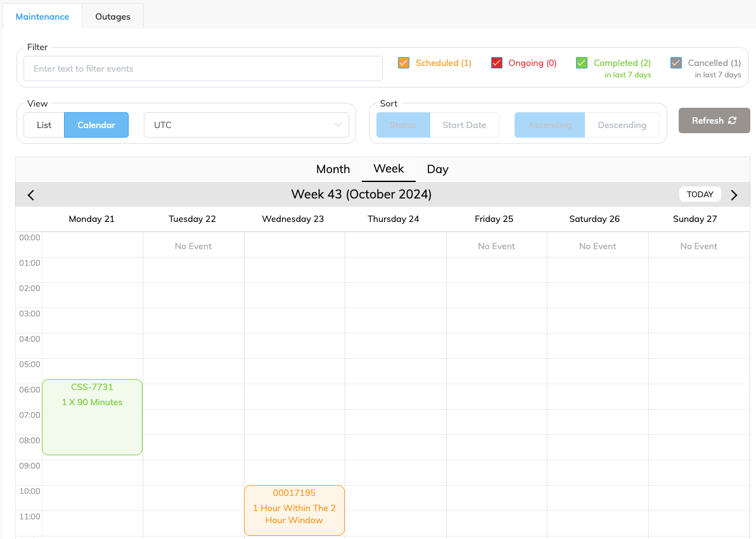
Task: Open the CSS-7731 event on Monday
Action: pos(92,417)
